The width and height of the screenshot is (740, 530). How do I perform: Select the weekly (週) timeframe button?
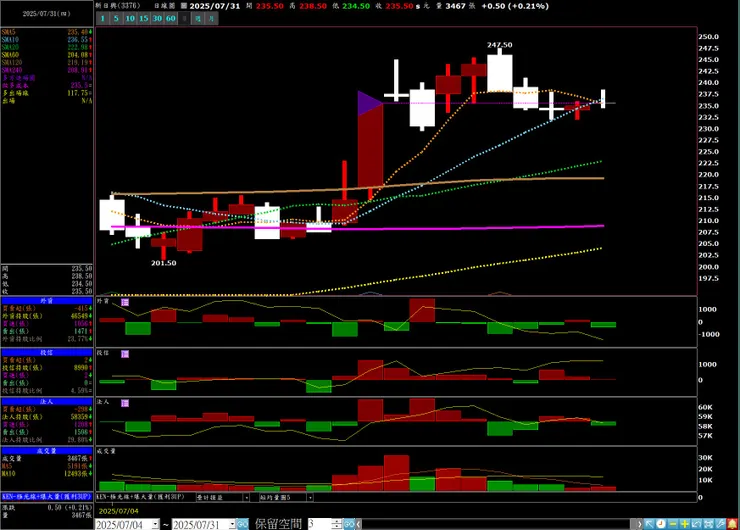pyautogui.click(x=198, y=18)
